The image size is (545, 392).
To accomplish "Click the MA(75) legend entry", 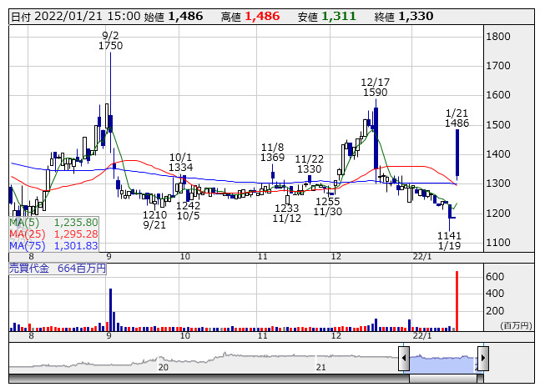I will pos(53,245).
